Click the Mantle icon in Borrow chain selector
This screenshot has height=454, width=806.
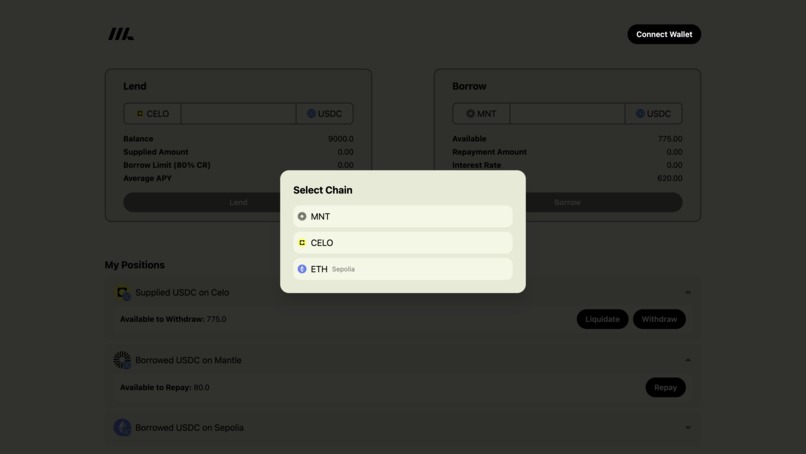tap(470, 114)
